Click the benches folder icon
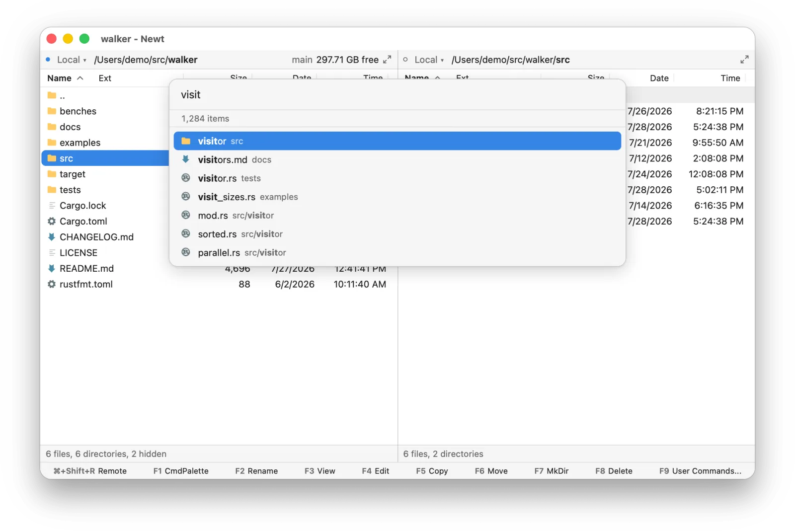 pos(52,111)
